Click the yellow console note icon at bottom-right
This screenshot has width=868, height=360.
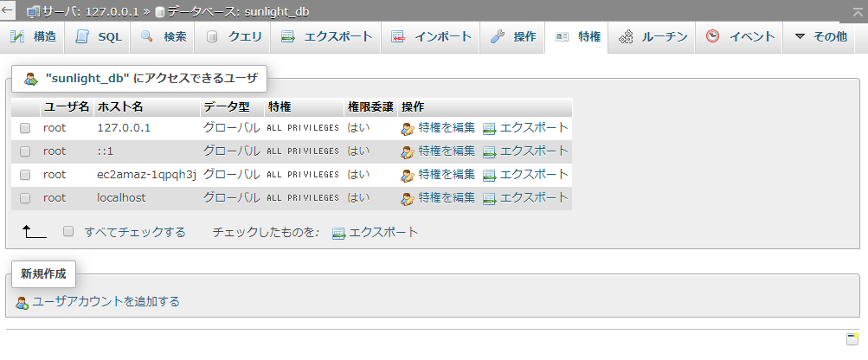[852, 338]
